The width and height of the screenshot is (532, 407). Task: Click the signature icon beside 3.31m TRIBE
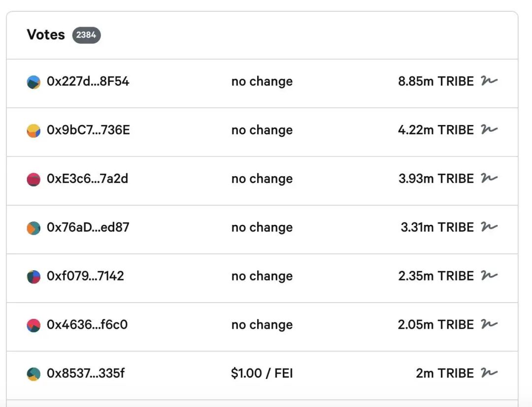(489, 227)
